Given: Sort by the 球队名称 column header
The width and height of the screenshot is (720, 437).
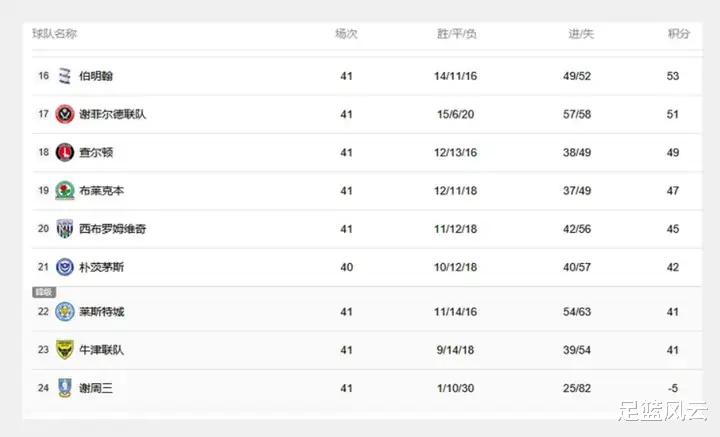Looking at the screenshot, I should 54,33.
